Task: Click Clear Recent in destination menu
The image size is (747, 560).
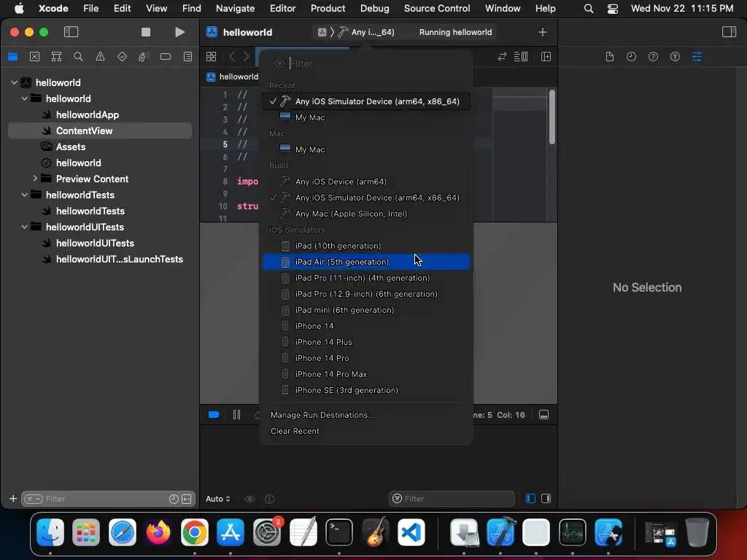Action: click(295, 431)
